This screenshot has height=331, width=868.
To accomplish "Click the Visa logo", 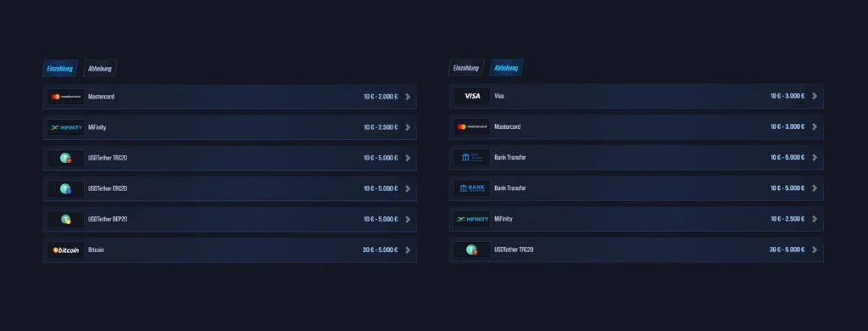I will pyautogui.click(x=472, y=96).
